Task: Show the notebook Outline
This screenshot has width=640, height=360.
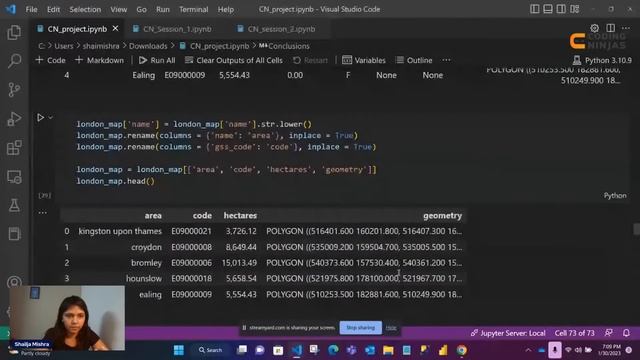Action: coord(414,60)
